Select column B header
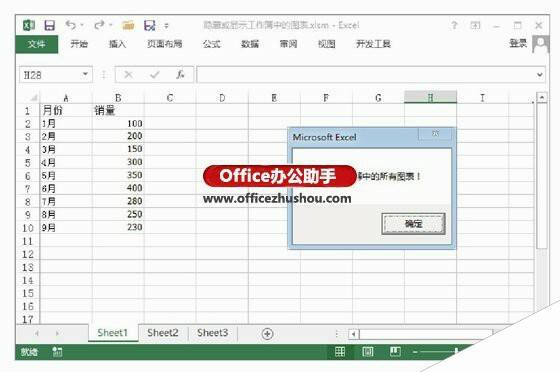Screen dimensions: 560x372 point(118,97)
